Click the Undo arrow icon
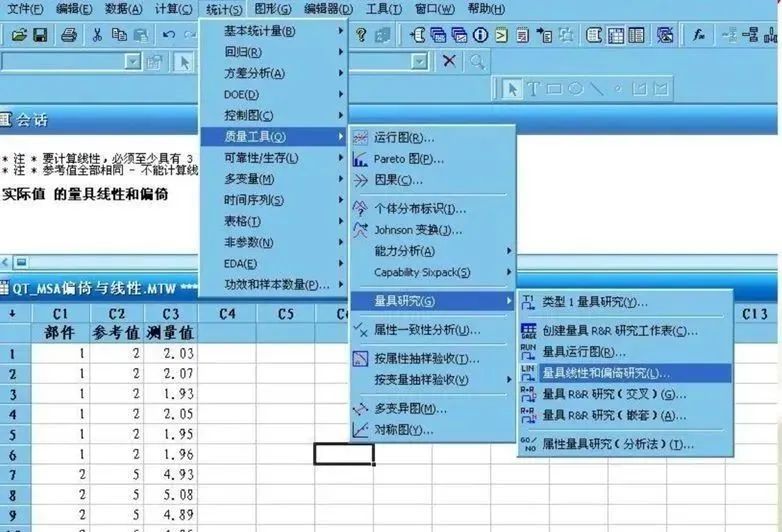The height and width of the screenshot is (532, 782). pyautogui.click(x=169, y=35)
